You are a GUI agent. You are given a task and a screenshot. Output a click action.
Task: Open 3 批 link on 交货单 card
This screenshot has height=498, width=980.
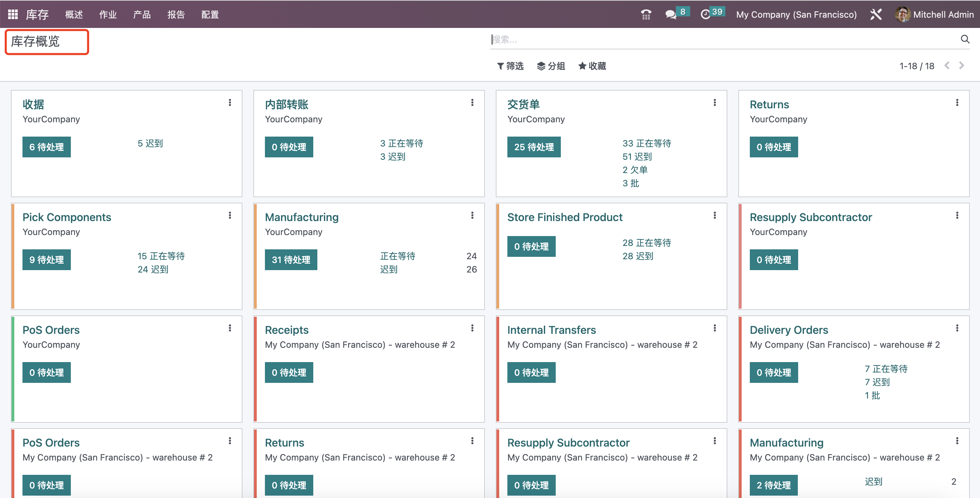point(630,183)
